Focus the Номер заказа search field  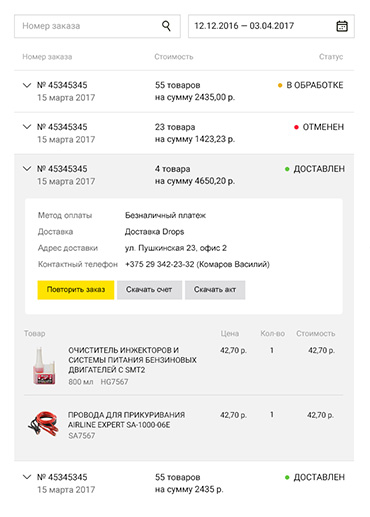(97, 26)
